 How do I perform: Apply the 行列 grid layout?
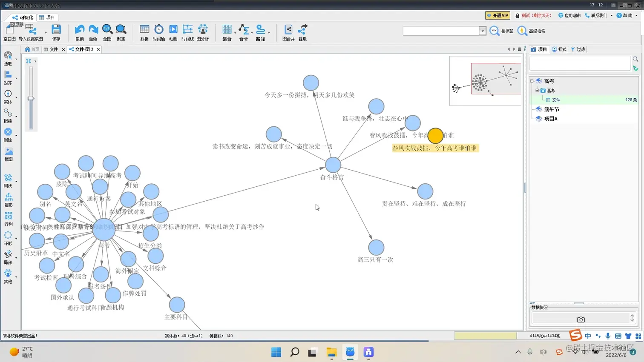(x=8, y=219)
